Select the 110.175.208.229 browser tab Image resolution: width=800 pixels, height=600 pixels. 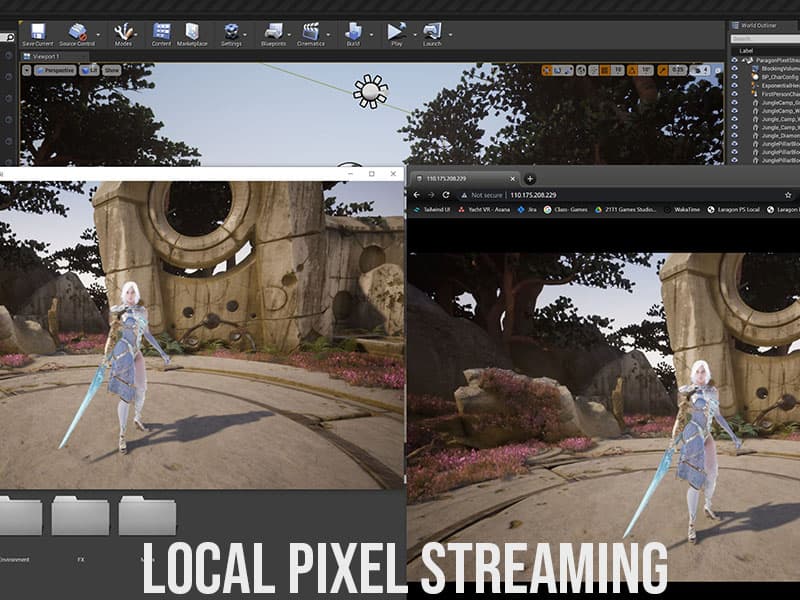click(x=466, y=179)
